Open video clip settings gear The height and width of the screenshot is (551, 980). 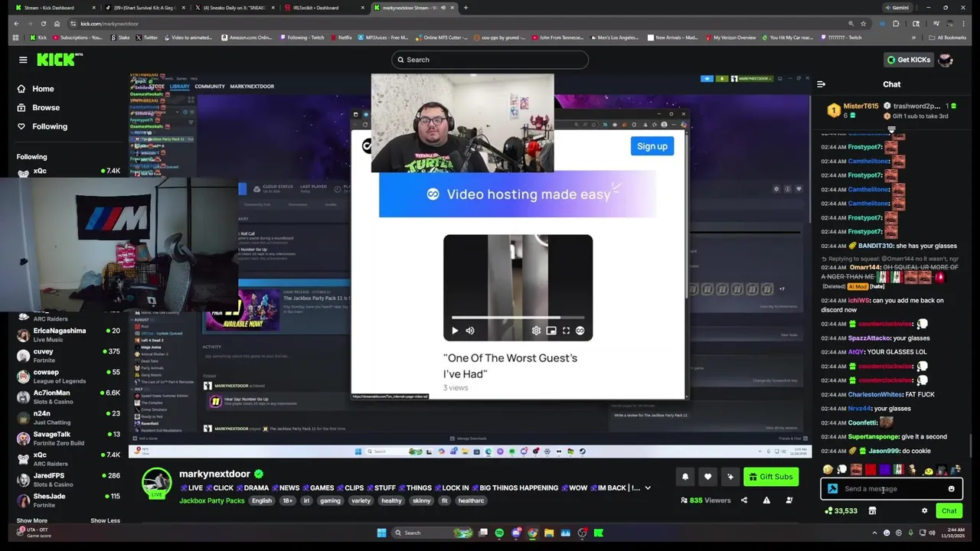pyautogui.click(x=536, y=331)
